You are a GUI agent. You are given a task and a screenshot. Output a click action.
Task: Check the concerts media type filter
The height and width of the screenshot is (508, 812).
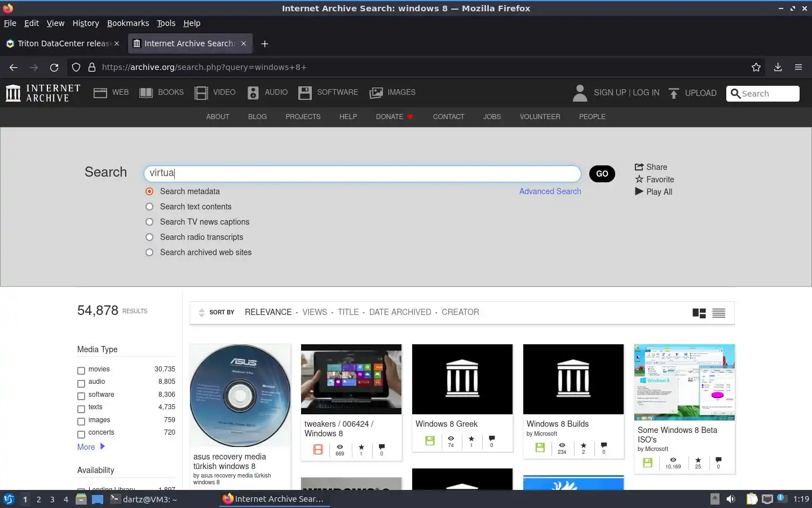tap(81, 434)
